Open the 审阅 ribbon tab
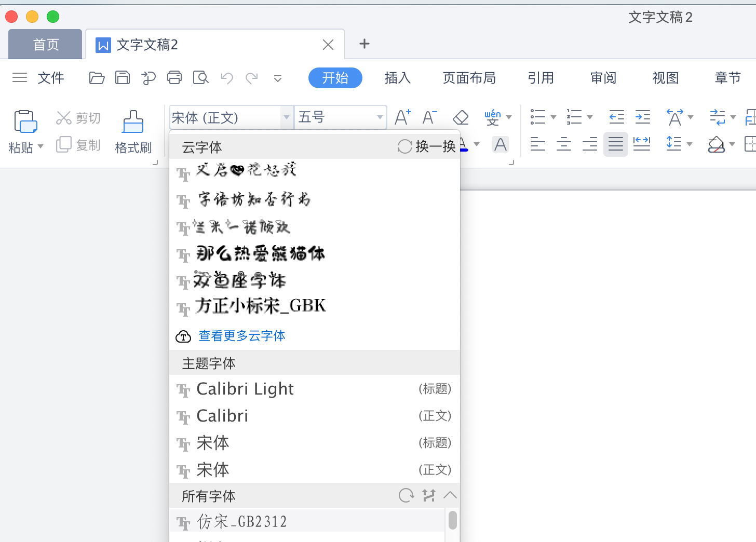Screen dimensions: 756x542 [x=603, y=77]
